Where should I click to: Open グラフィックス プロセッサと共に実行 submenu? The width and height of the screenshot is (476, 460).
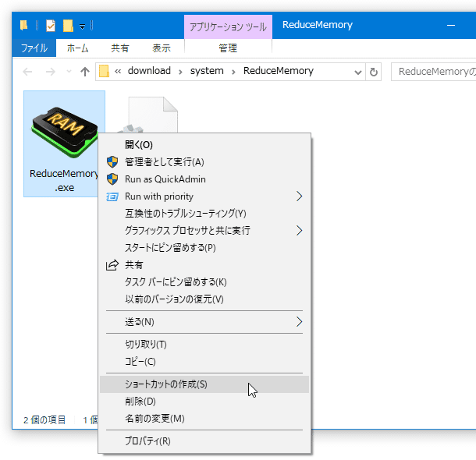coord(204,231)
